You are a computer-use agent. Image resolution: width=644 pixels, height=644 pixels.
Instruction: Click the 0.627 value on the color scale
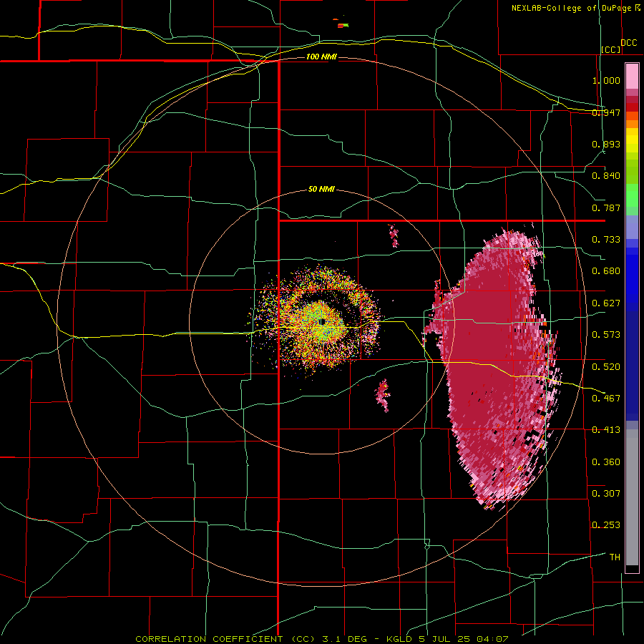606,303
